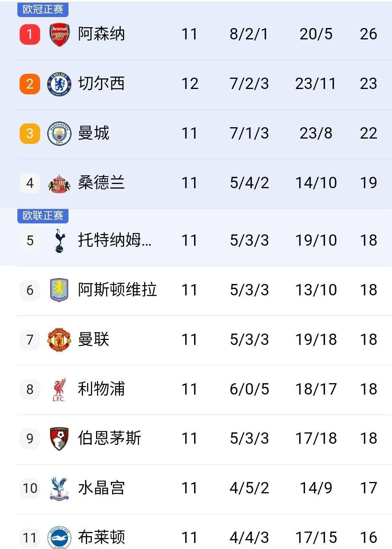Click the red rank 1 badge
The image size is (392, 549).
pos(30,34)
